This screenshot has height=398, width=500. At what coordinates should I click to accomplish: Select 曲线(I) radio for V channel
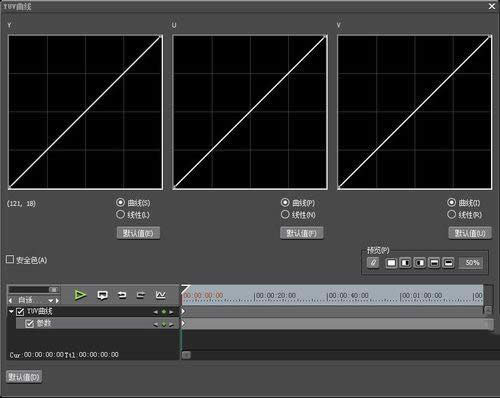(451, 202)
